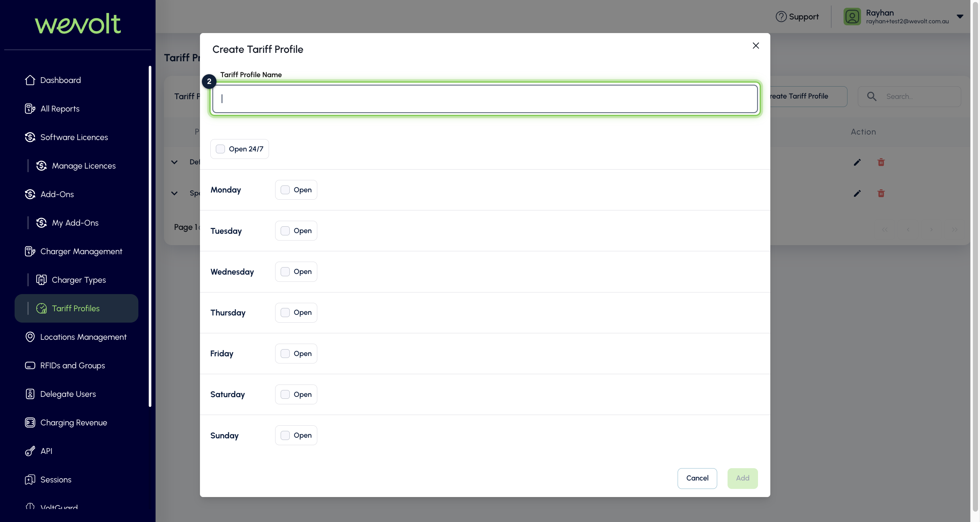980x522 pixels.
Task: Open Locations Management menu item
Action: coord(76,337)
